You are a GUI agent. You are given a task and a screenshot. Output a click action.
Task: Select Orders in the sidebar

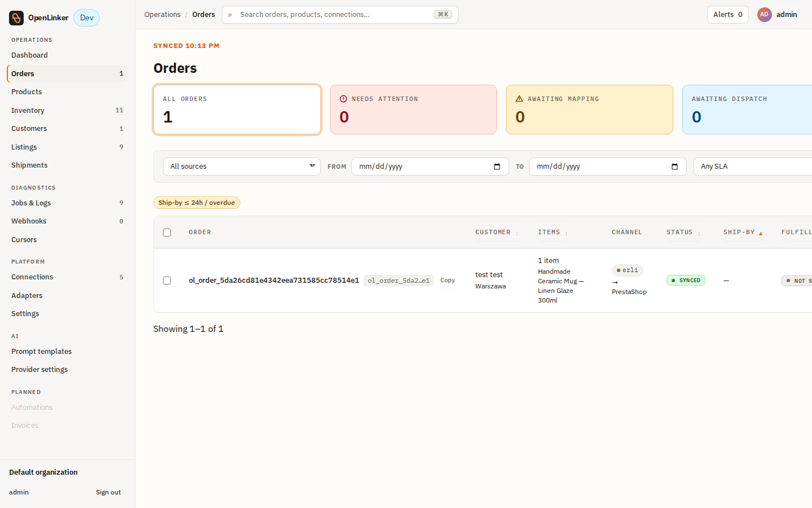(x=67, y=73)
